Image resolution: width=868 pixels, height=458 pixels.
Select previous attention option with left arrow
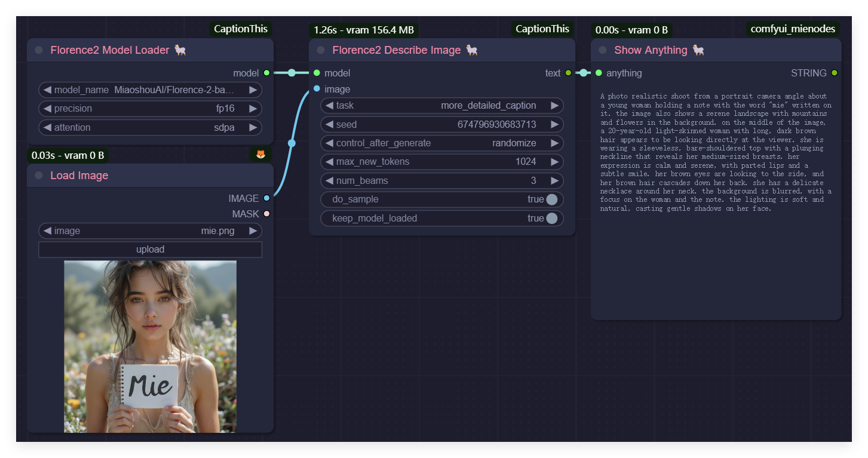point(47,128)
